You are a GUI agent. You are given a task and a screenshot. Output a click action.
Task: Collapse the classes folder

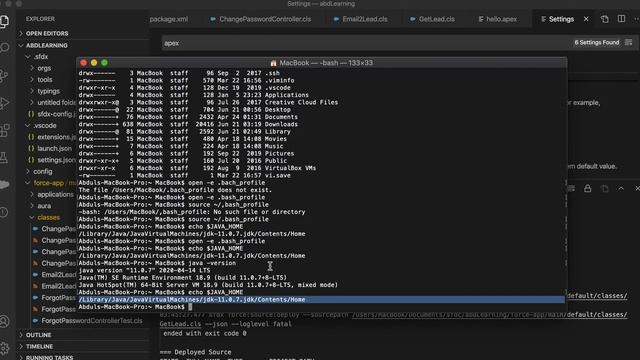point(48,217)
